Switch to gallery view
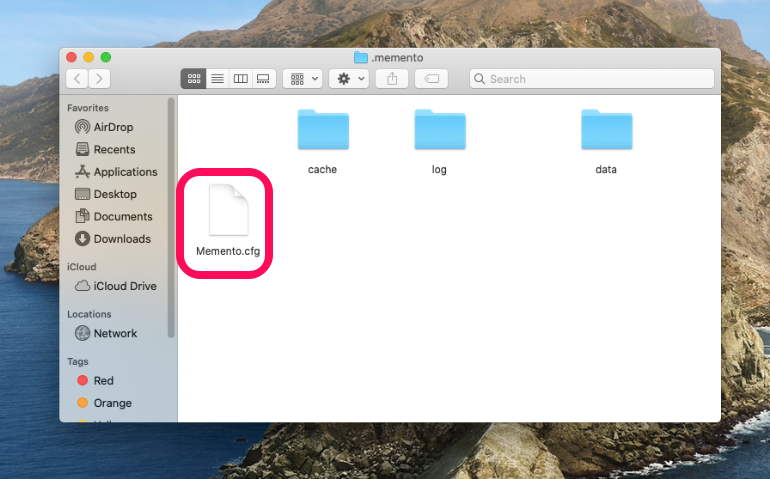 point(263,79)
